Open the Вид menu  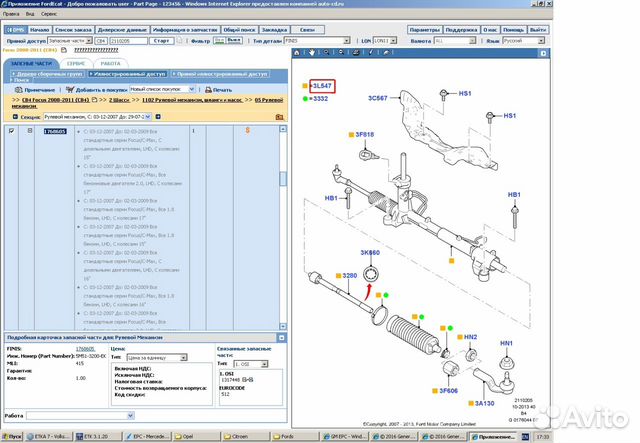[x=30, y=14]
